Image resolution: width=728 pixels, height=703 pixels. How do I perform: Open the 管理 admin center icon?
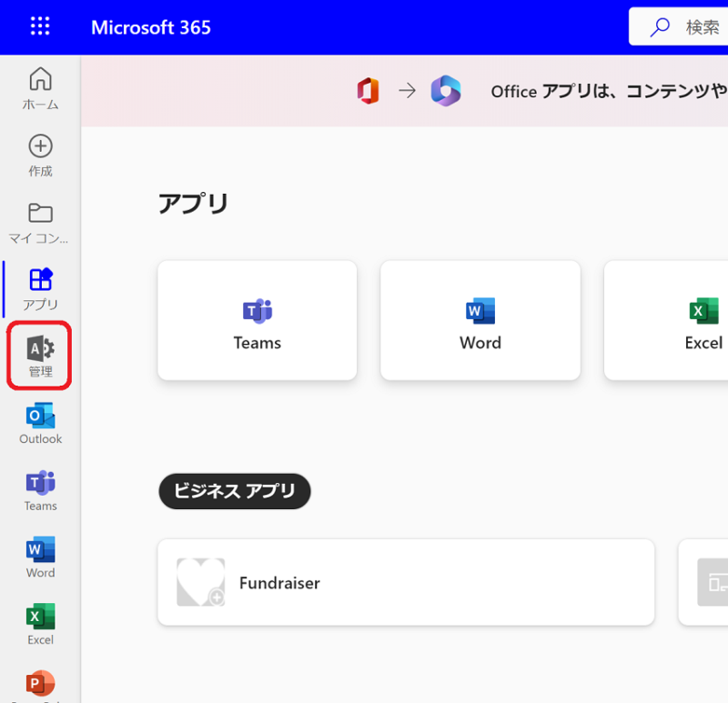click(40, 356)
